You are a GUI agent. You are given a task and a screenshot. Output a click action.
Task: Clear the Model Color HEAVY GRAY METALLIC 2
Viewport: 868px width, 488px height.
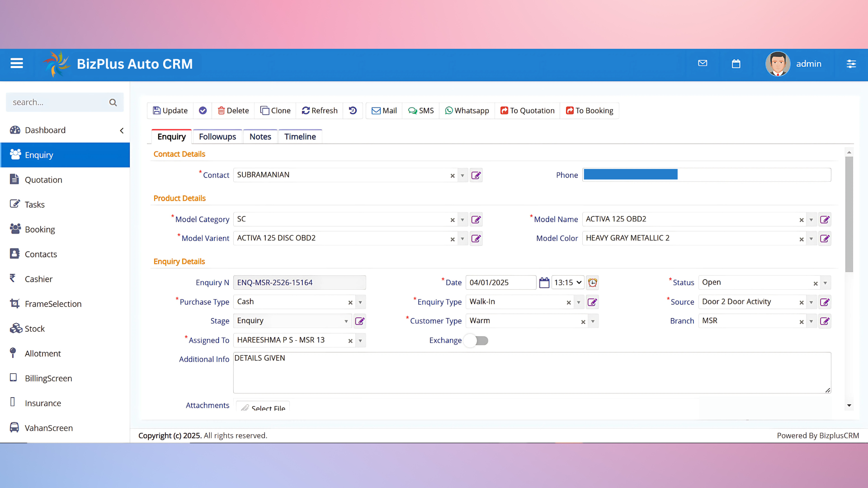(x=802, y=239)
